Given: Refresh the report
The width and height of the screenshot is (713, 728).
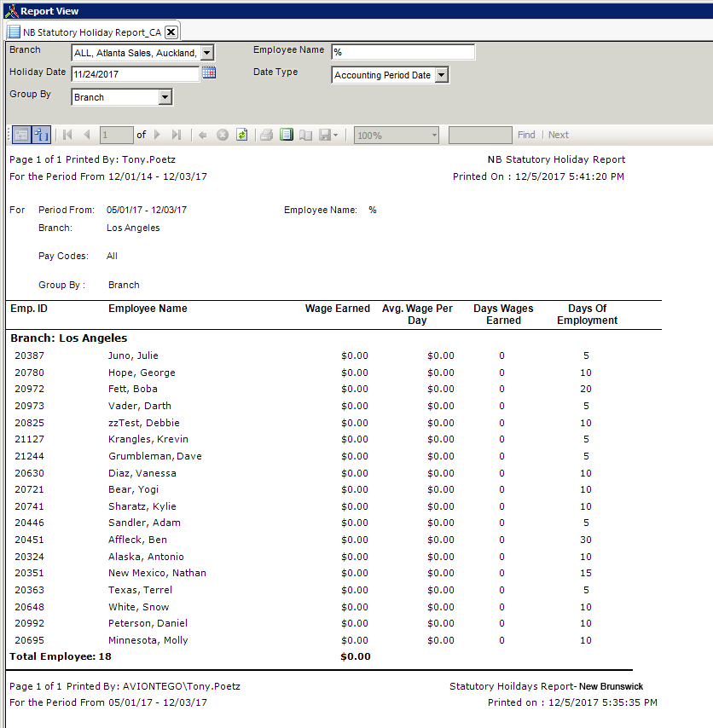Looking at the screenshot, I should (242, 135).
